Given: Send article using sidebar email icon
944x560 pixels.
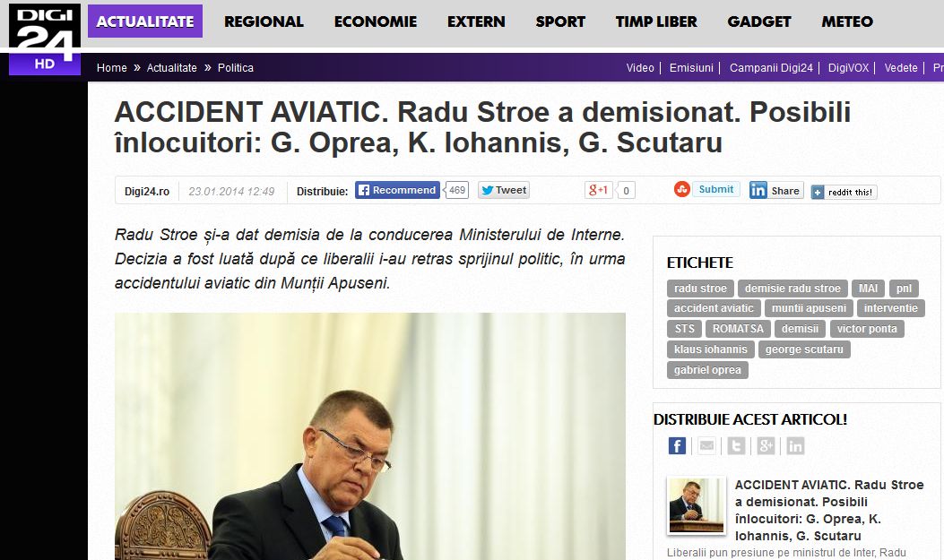Looking at the screenshot, I should point(707,446).
